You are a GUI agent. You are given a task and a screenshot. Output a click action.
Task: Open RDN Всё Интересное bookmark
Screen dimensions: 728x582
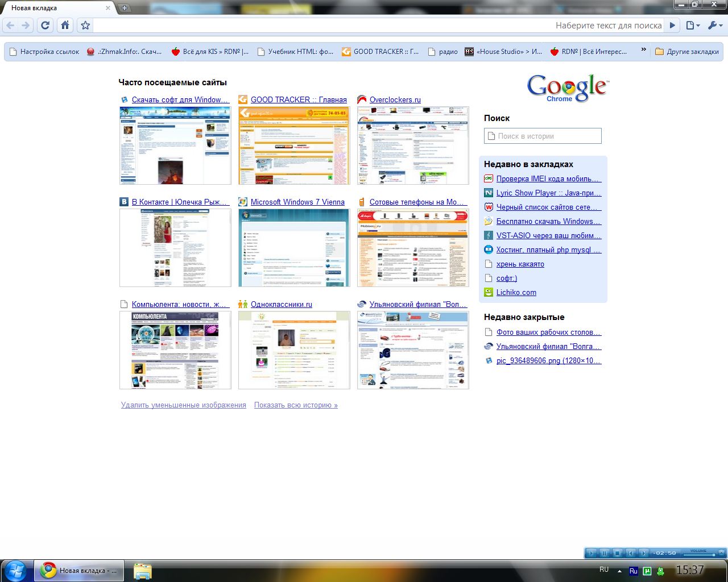pos(589,52)
